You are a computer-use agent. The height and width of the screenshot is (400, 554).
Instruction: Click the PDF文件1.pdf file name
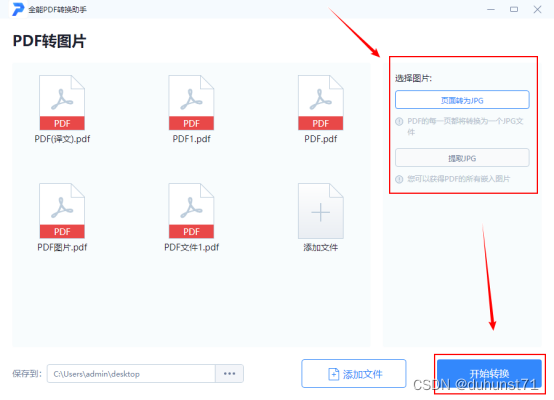[191, 247]
